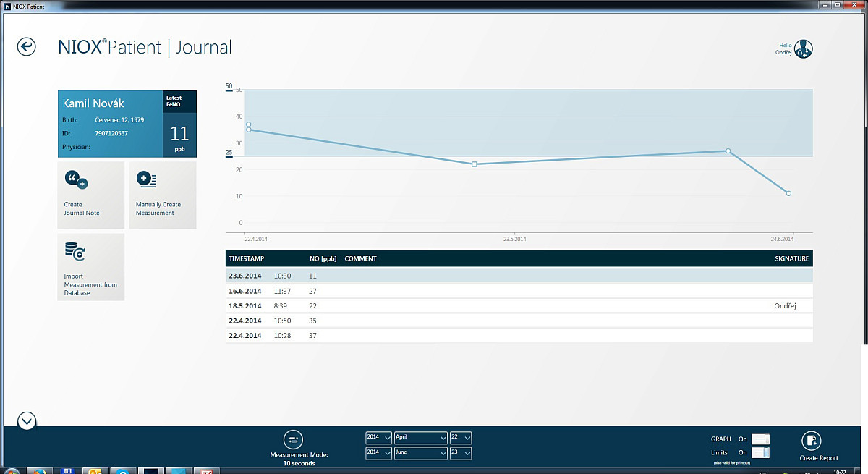Open the start day 22 dropdown

click(x=461, y=438)
